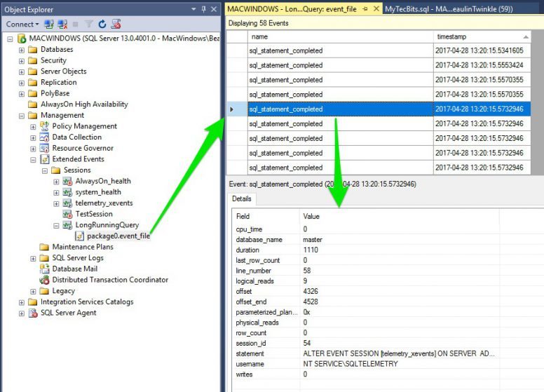The image size is (544, 392).
Task: Collapse the Management folder
Action: click(x=22, y=116)
